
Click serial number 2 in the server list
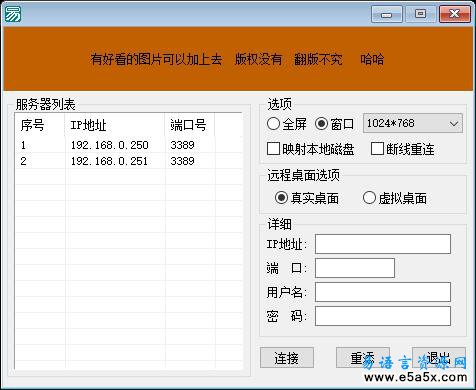tap(23, 161)
